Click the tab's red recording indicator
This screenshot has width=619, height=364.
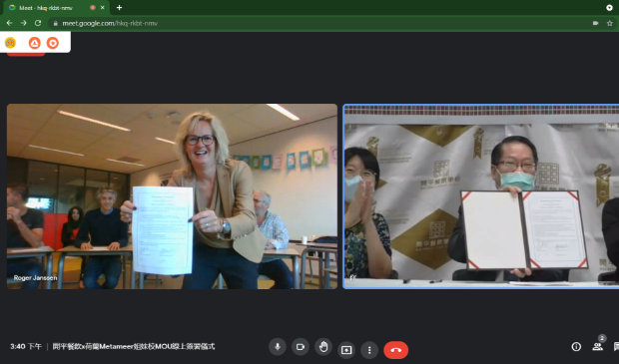tap(93, 8)
